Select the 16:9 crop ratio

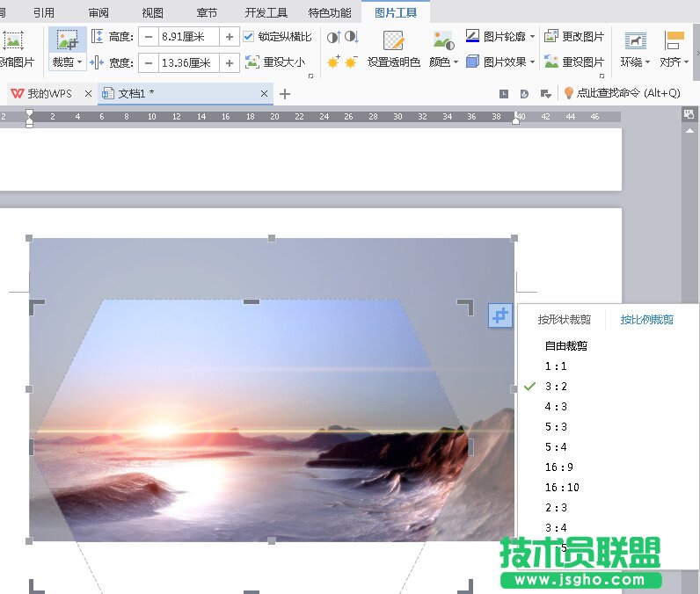pyautogui.click(x=558, y=467)
